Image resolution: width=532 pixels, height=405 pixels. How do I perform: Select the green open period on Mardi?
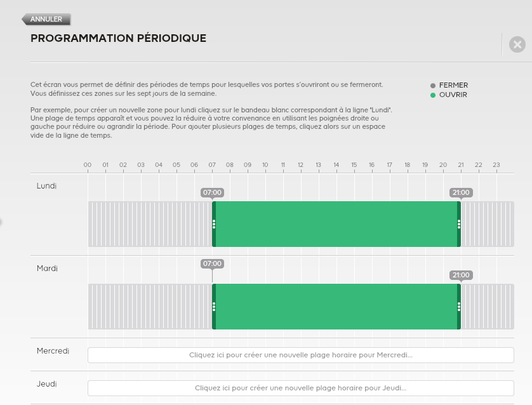[x=336, y=307]
